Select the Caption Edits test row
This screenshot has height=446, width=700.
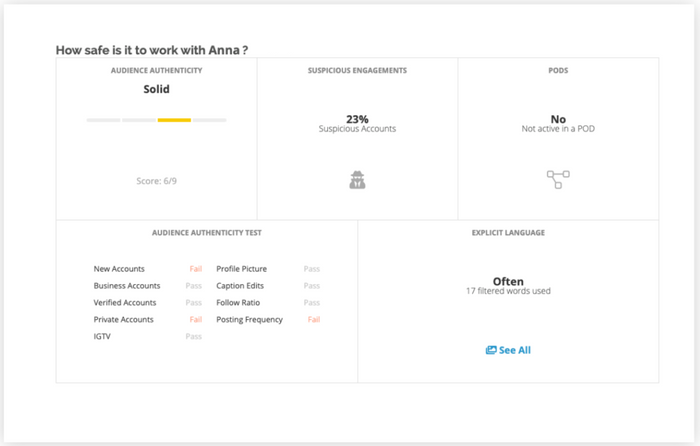coord(243,286)
